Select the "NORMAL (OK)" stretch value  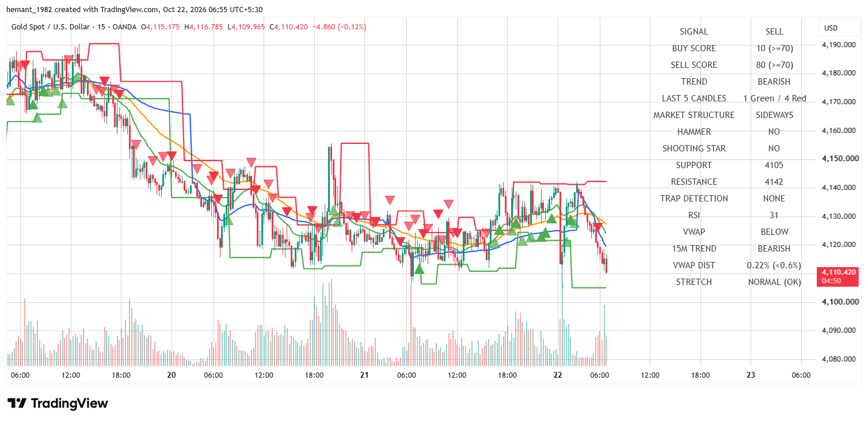[774, 282]
